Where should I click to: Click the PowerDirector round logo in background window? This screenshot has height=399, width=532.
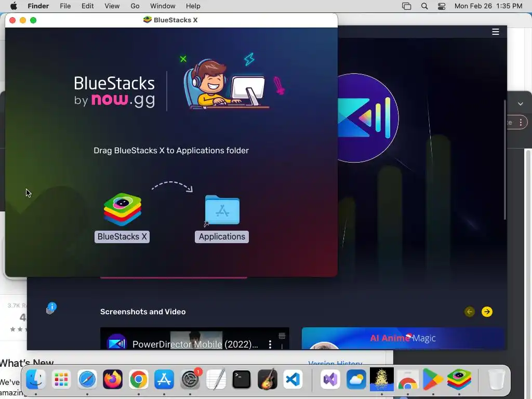click(x=368, y=118)
